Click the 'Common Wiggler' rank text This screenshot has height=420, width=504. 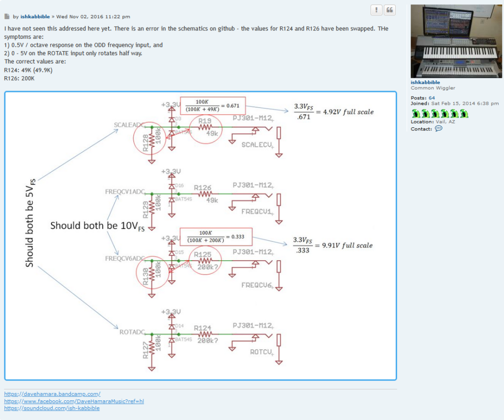tap(433, 88)
